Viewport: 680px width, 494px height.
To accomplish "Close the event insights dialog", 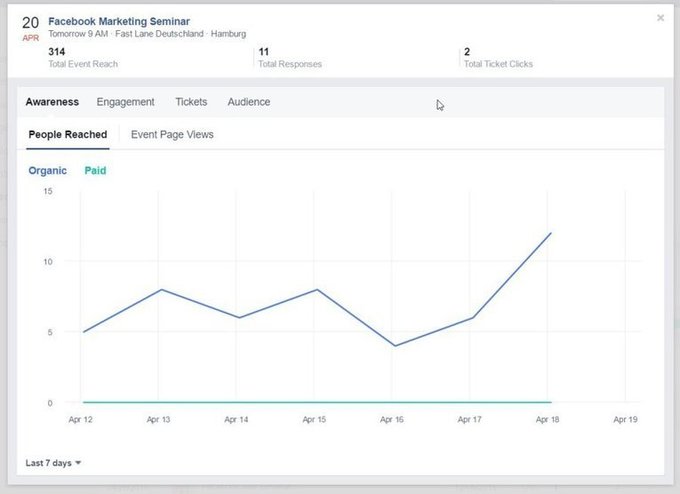I will coord(660,18).
